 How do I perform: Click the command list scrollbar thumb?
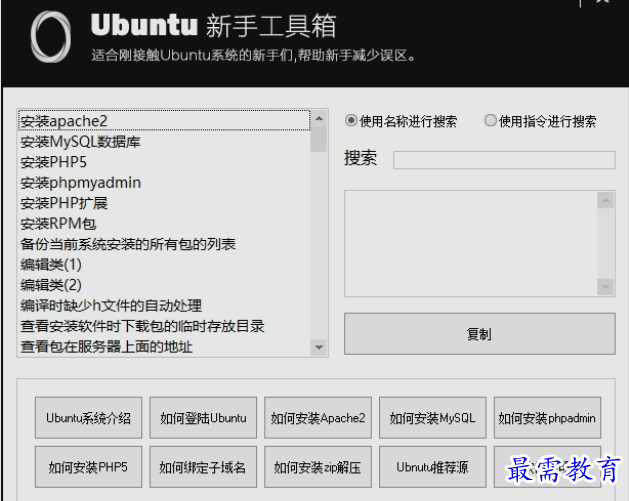click(x=319, y=139)
